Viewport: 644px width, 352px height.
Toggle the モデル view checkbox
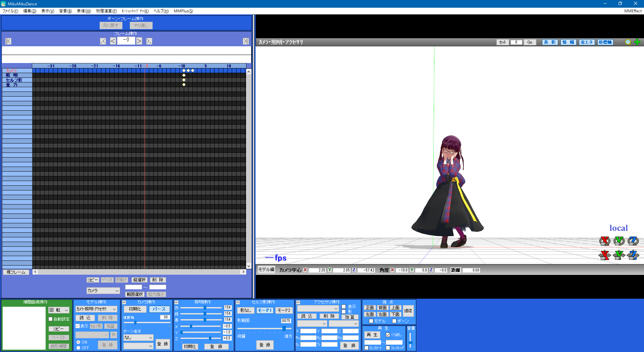(x=371, y=321)
